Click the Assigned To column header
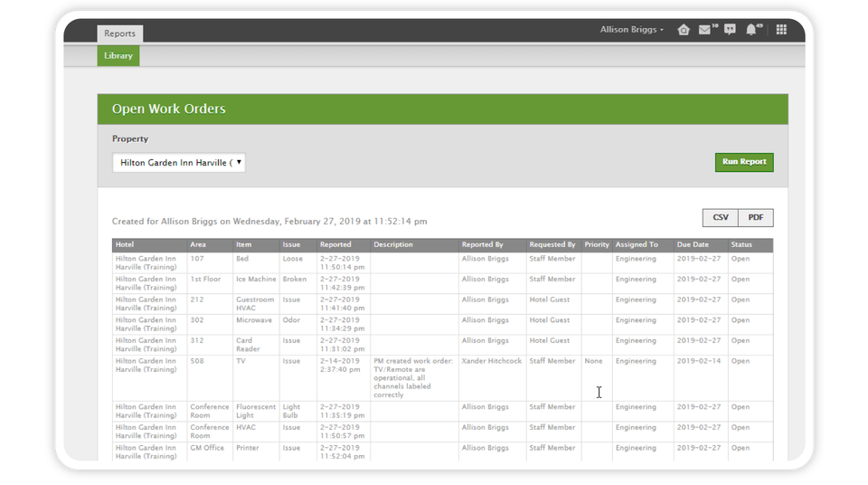The width and height of the screenshot is (868, 485). [x=637, y=245]
